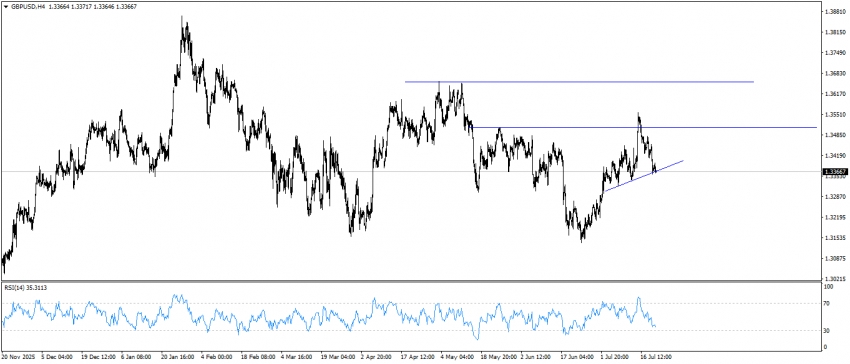The width and height of the screenshot is (850, 364).
Task: Select the upper blue resistance line near 1.3650
Action: [579, 82]
